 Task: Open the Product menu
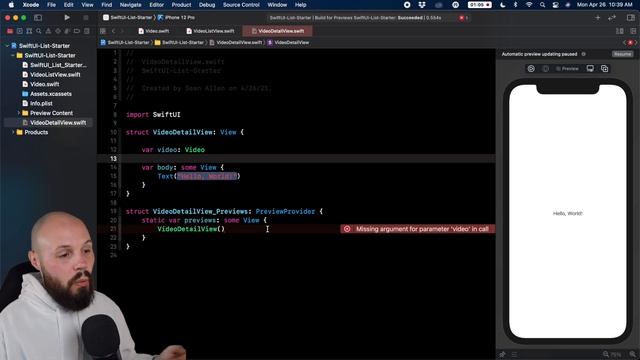(x=181, y=5)
